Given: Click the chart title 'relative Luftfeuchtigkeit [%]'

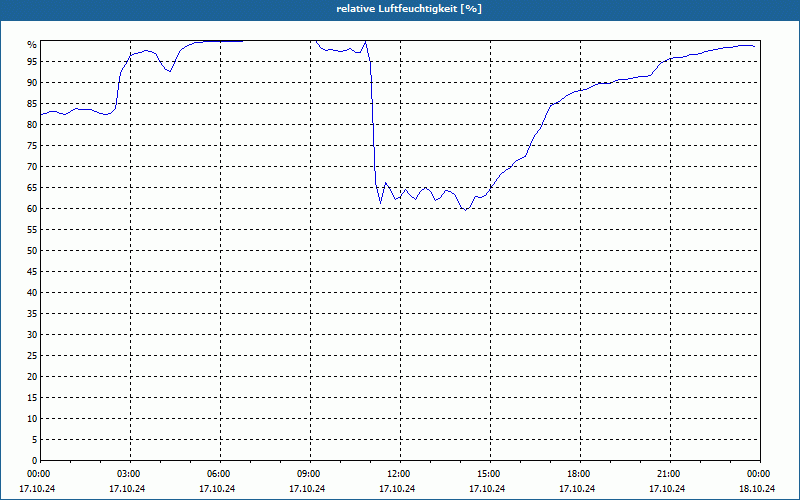Looking at the screenshot, I should pyautogui.click(x=409, y=9).
